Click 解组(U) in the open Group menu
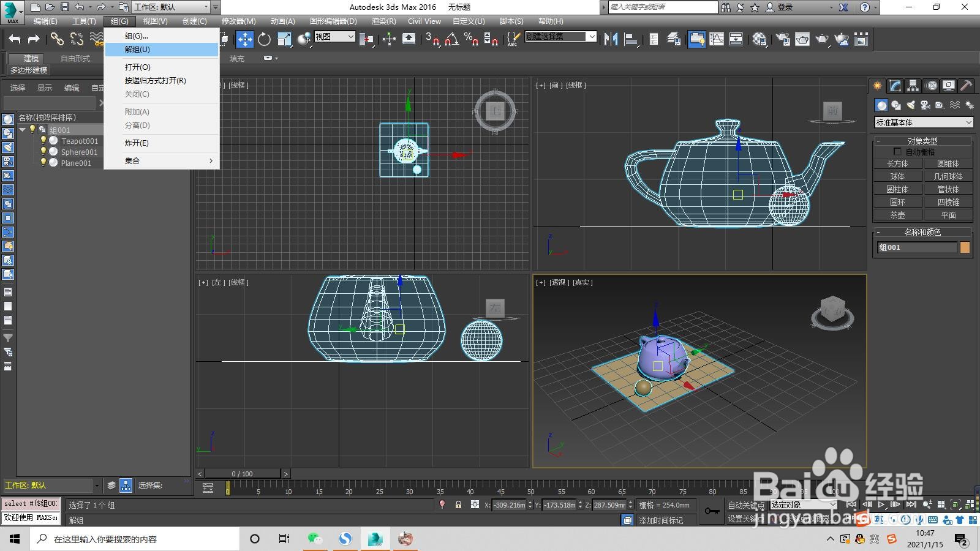980x551 pixels. tap(137, 50)
